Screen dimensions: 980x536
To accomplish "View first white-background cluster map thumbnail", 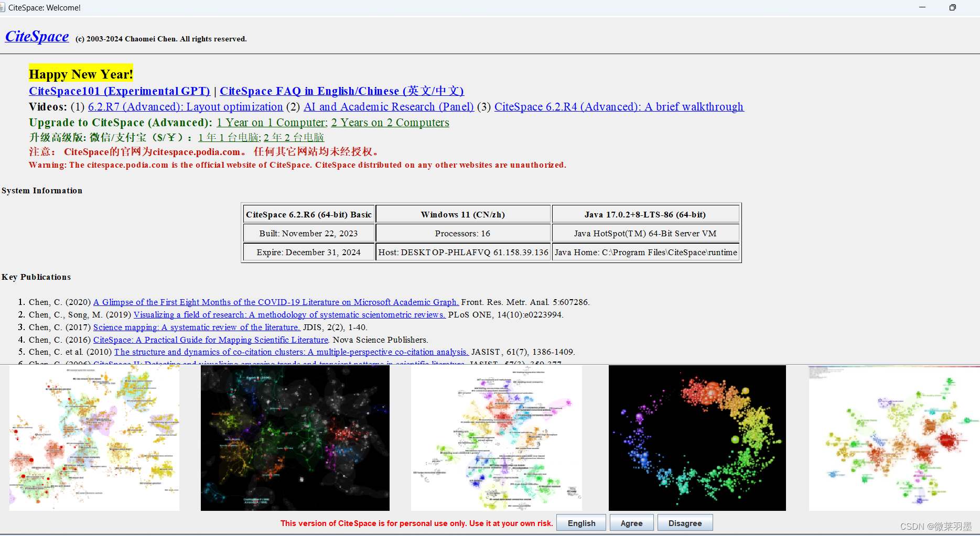I will (94, 438).
